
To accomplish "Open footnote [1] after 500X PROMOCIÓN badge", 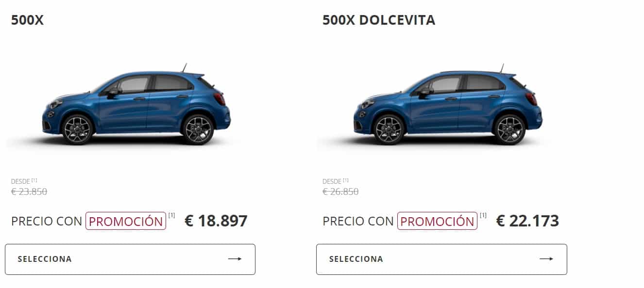I will [172, 215].
